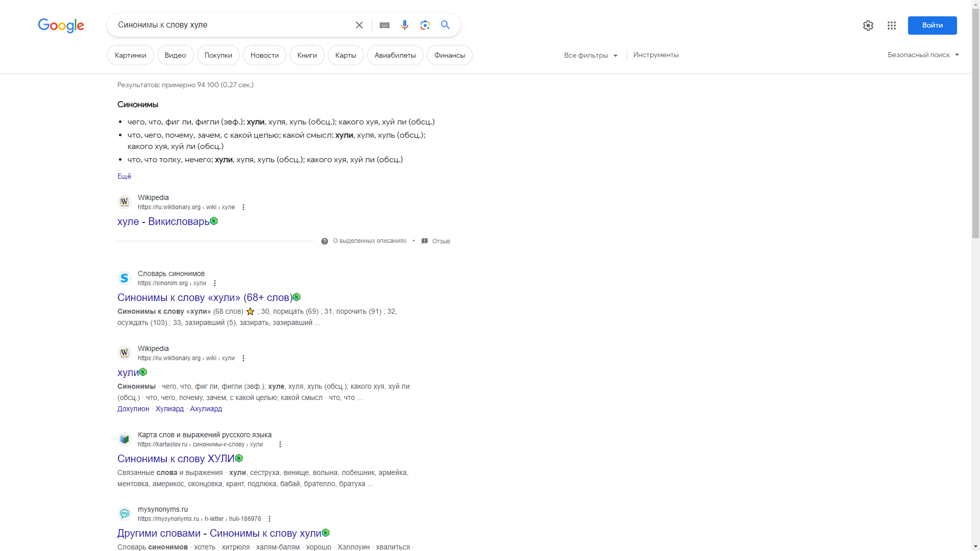The width and height of the screenshot is (980, 551).
Task: Open settings gear icon
Action: tap(868, 26)
